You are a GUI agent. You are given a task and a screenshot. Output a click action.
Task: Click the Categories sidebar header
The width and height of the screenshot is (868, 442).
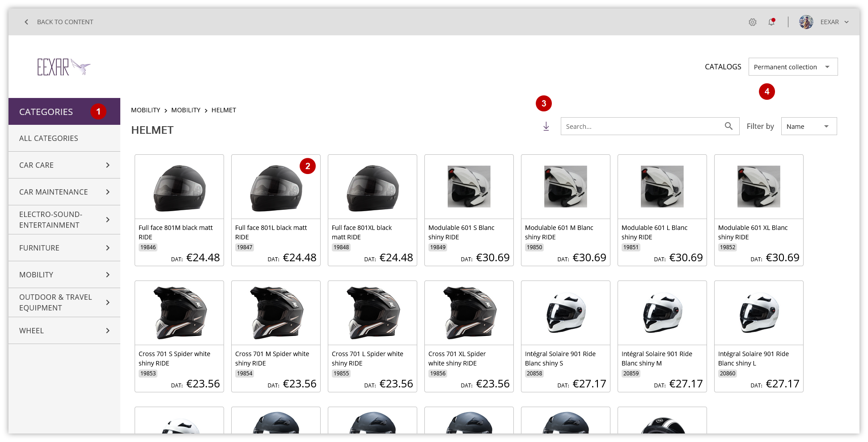[x=64, y=111]
